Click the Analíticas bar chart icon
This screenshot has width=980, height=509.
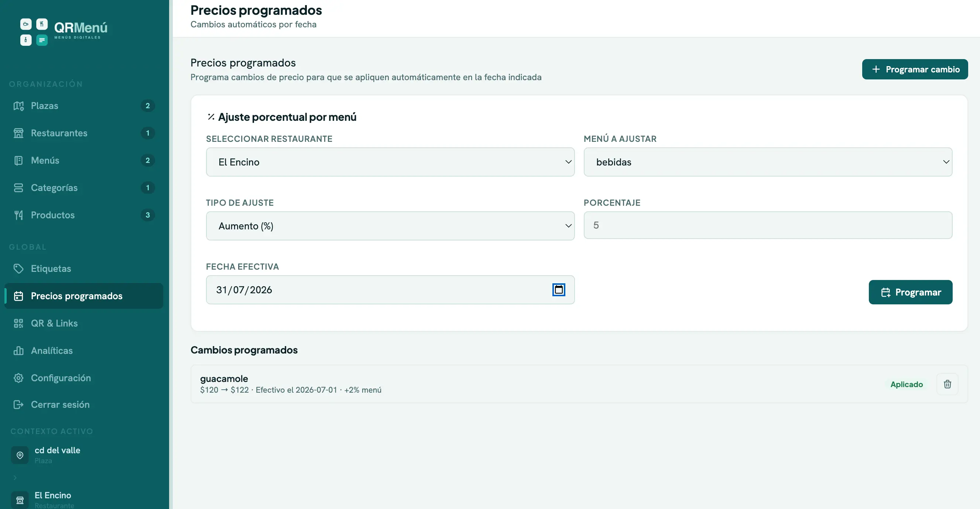[x=18, y=351]
